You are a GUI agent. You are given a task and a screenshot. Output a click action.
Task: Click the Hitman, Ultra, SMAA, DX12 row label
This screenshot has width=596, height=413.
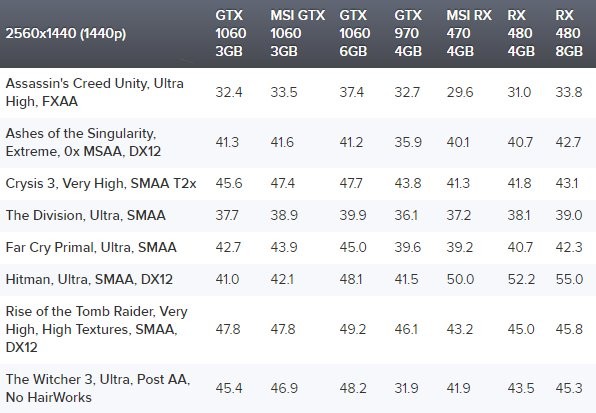click(89, 280)
